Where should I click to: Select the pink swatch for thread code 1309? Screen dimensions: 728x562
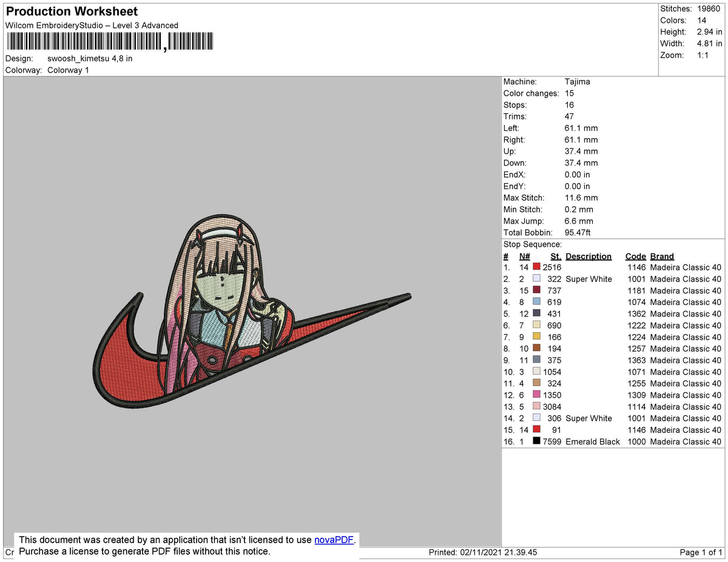(536, 395)
